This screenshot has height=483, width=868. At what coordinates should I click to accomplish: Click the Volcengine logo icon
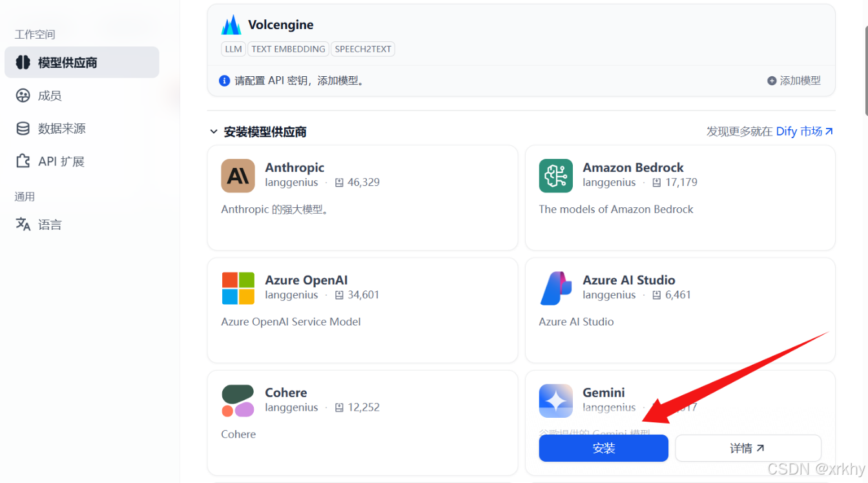[231, 25]
